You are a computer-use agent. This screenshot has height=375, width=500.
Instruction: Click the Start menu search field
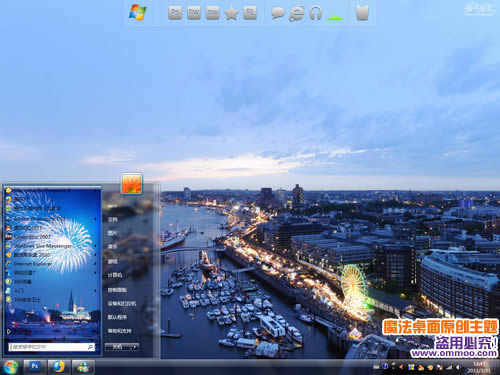pos(52,347)
